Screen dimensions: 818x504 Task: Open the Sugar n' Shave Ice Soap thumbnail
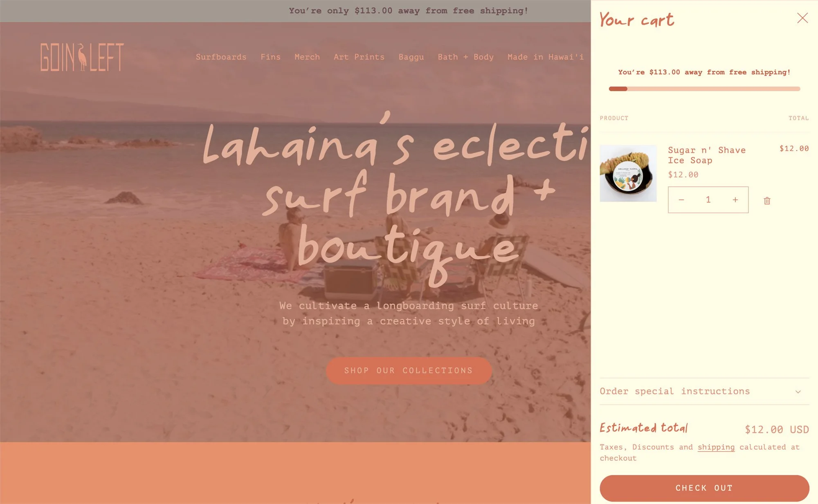[x=628, y=173]
